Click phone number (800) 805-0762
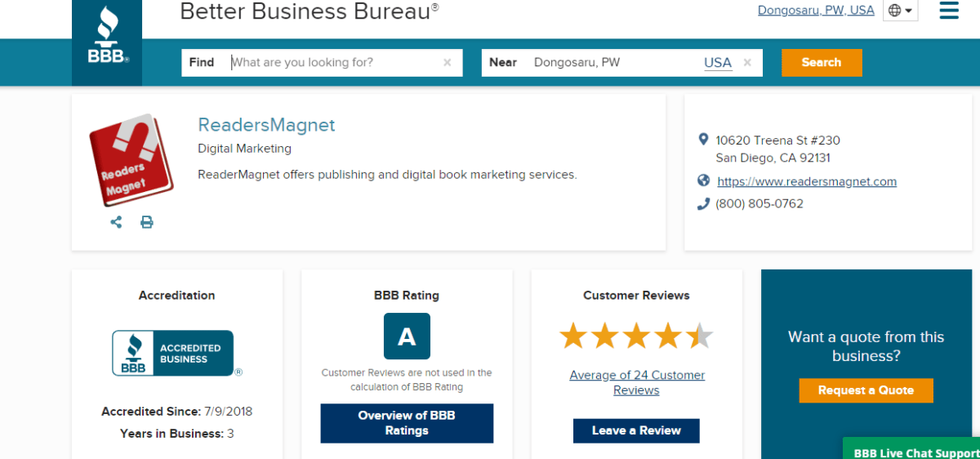The height and width of the screenshot is (459, 980). (x=759, y=204)
